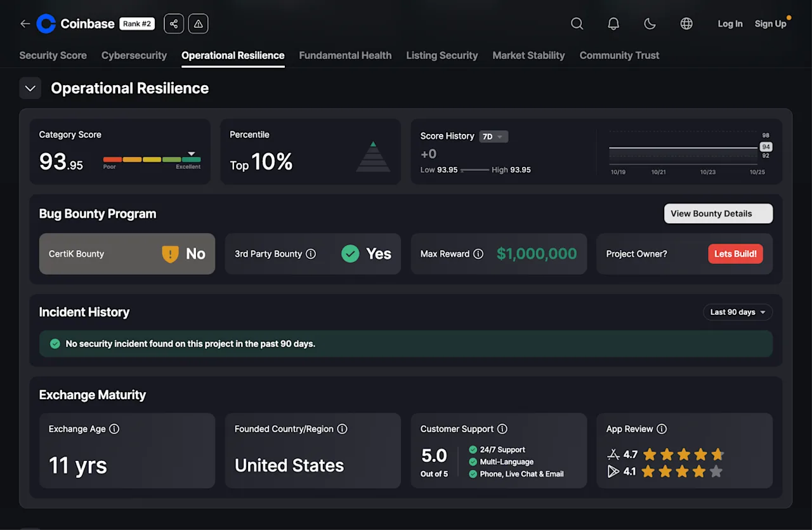The width and height of the screenshot is (812, 530).
Task: Collapse the Operational Resilience section
Action: point(30,88)
